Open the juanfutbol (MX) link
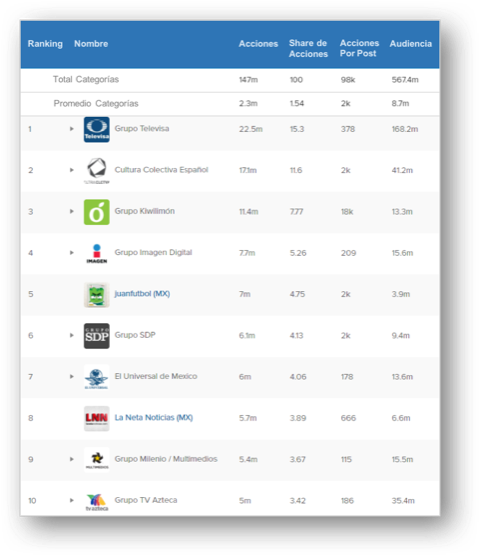This screenshot has height=556, width=480. (142, 294)
